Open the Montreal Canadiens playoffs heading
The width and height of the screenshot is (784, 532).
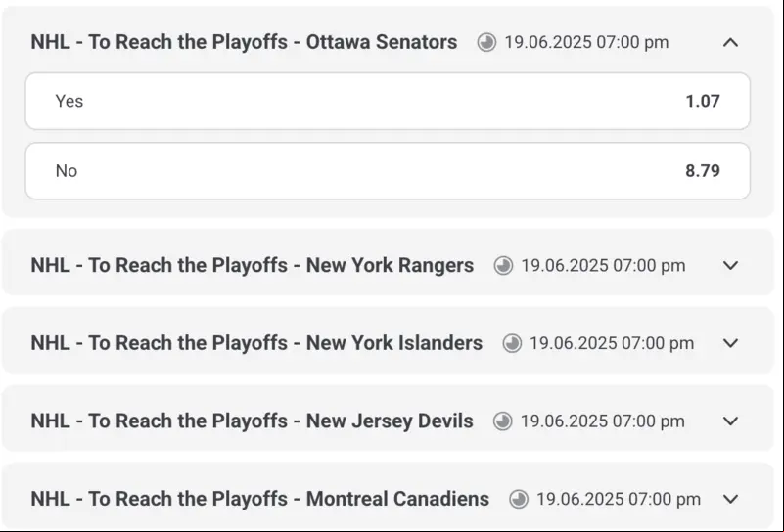[x=260, y=499]
